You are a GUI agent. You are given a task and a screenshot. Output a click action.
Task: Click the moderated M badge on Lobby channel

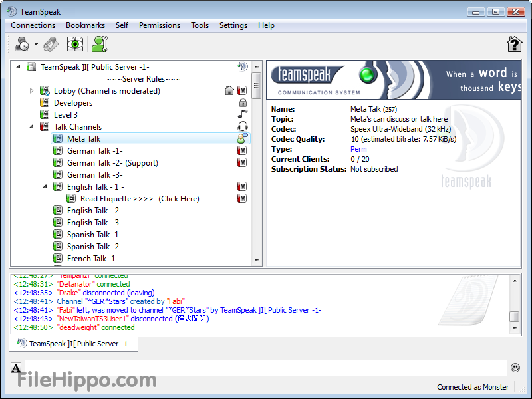pos(243,89)
